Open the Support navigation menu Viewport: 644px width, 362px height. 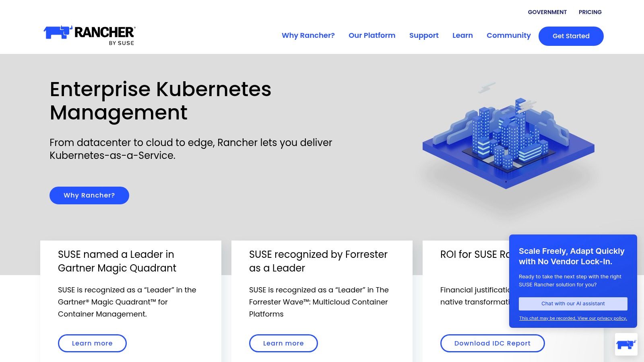tap(424, 35)
